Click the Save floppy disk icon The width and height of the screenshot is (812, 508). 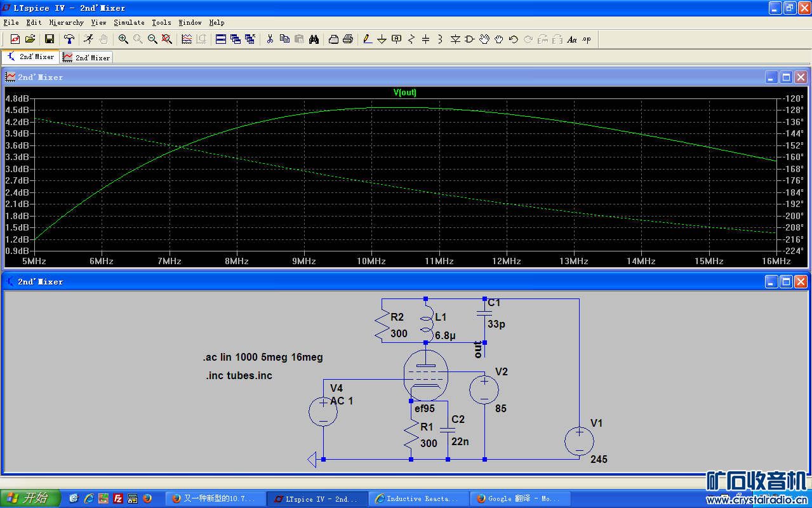point(50,39)
